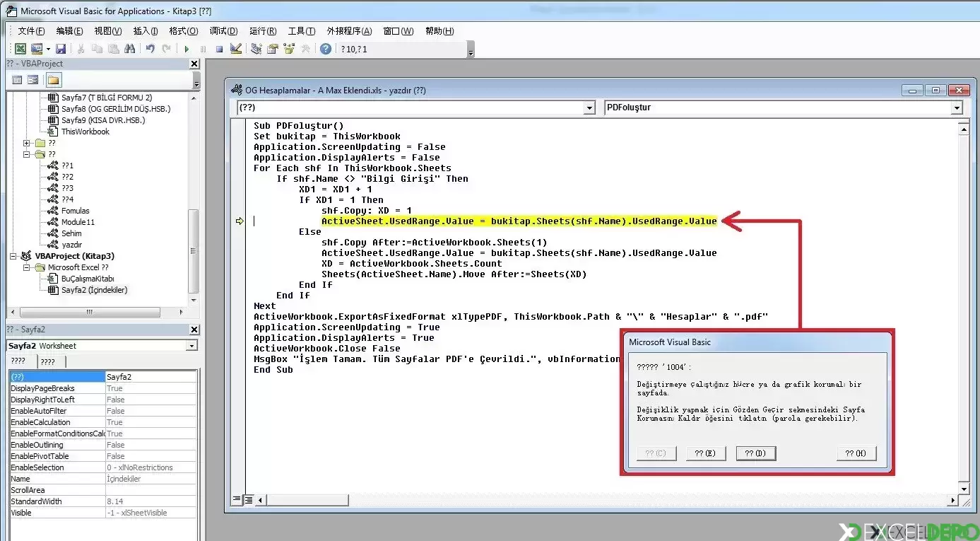Open the (??) object dropdown in the code window
The image size is (980, 541).
pos(589,108)
